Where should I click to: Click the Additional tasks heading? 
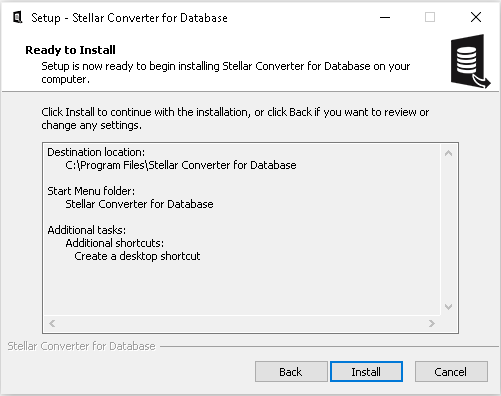[x=87, y=230]
